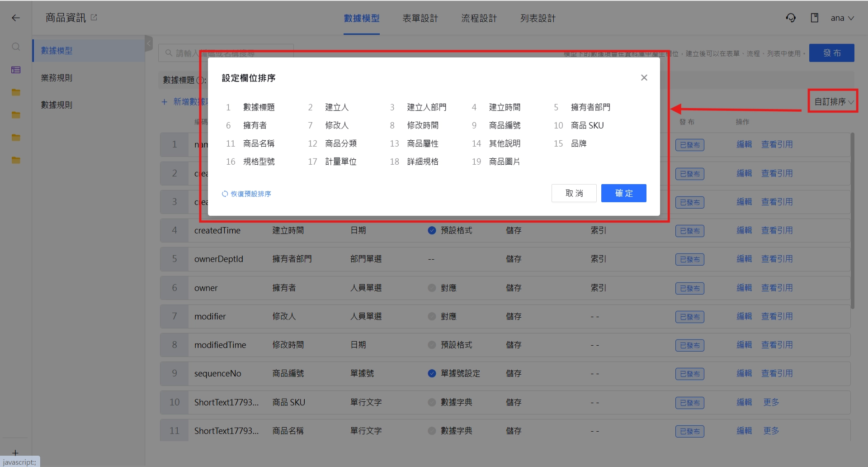868x467 pixels.
Task: Select field 商品 SKU in sort dialog
Action: click(x=587, y=125)
